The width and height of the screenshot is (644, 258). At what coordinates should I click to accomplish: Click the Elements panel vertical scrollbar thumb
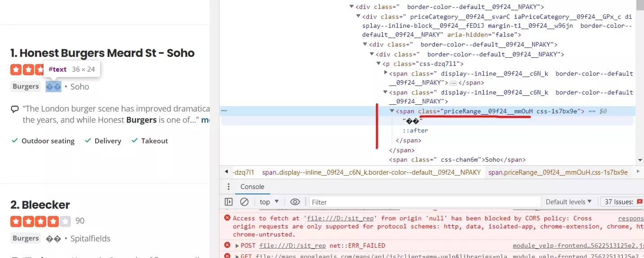click(640, 5)
